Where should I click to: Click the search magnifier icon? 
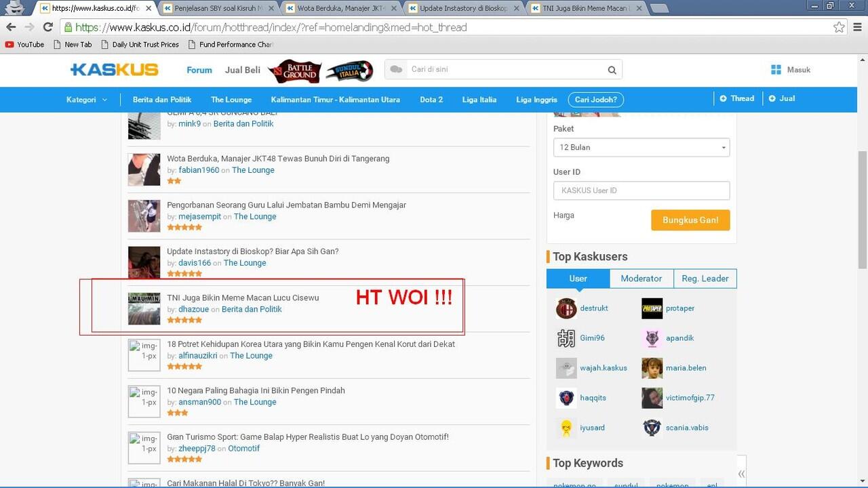(x=612, y=70)
